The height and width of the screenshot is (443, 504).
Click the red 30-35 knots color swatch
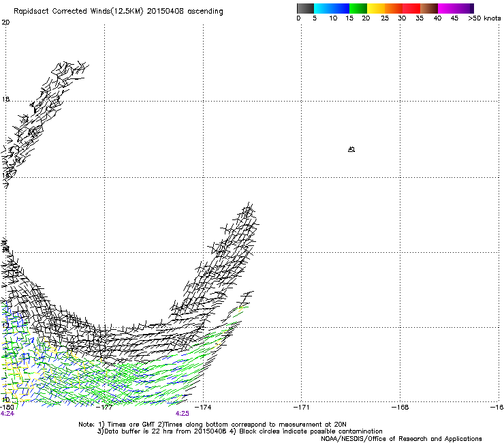[x=411, y=8]
